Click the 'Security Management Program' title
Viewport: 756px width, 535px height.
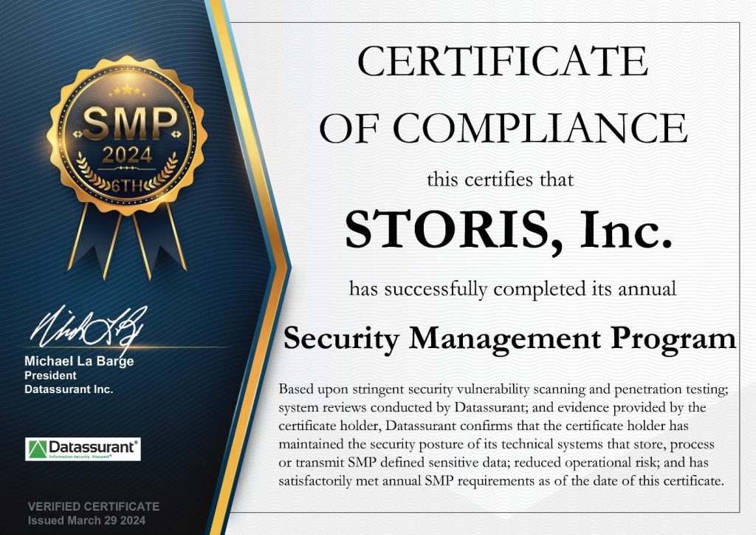(x=509, y=340)
